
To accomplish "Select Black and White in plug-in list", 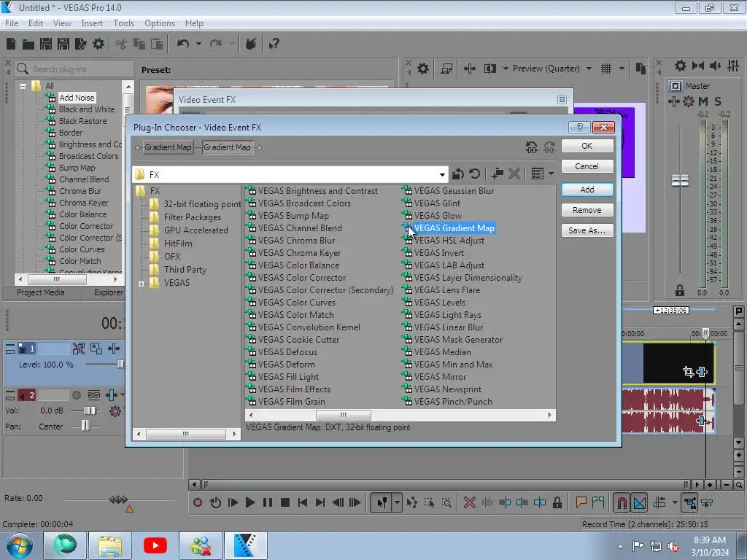I will [87, 109].
